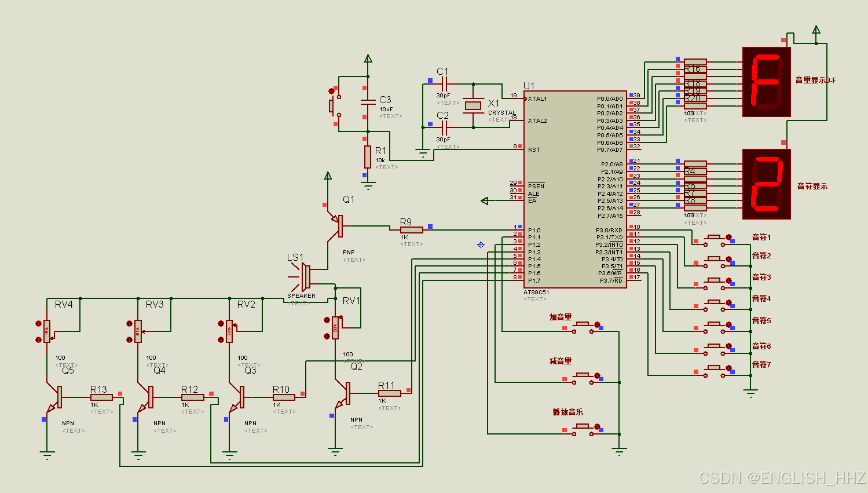Image resolution: width=868 pixels, height=493 pixels.
Task: Click the ground symbol under Q5
Action: coord(47,455)
